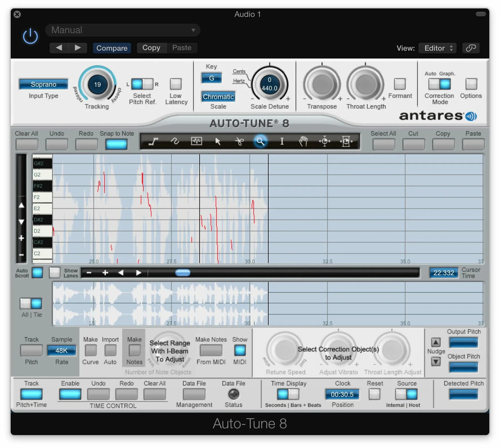Toggle Snap to Note
This screenshot has height=448, width=500.
(x=116, y=144)
